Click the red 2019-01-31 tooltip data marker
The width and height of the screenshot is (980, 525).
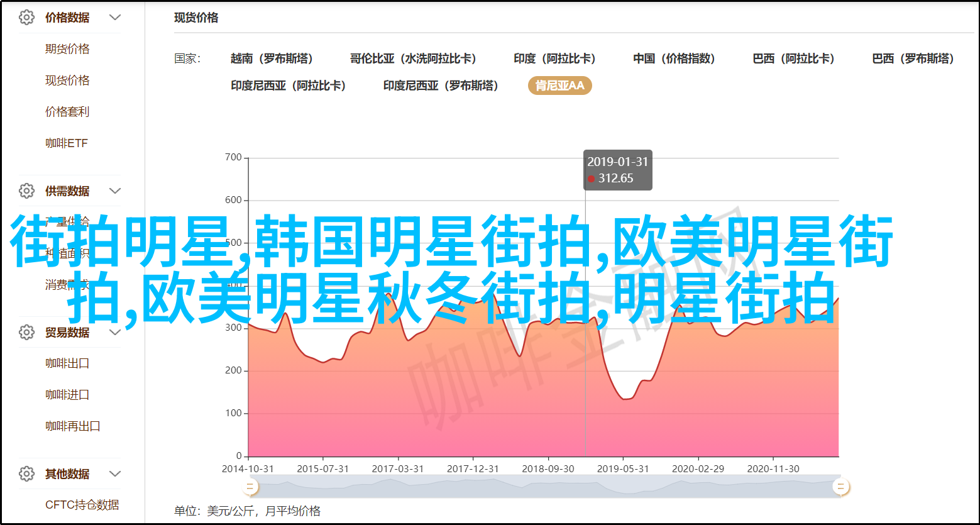[591, 179]
